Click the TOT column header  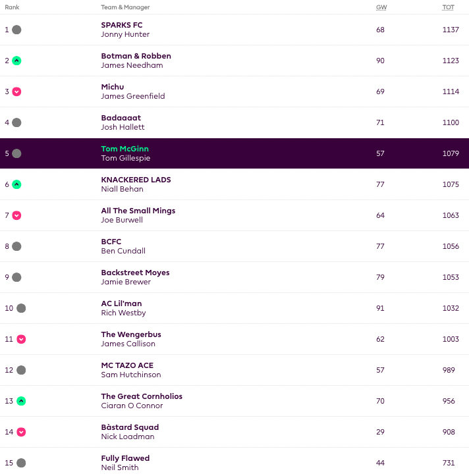(449, 7)
